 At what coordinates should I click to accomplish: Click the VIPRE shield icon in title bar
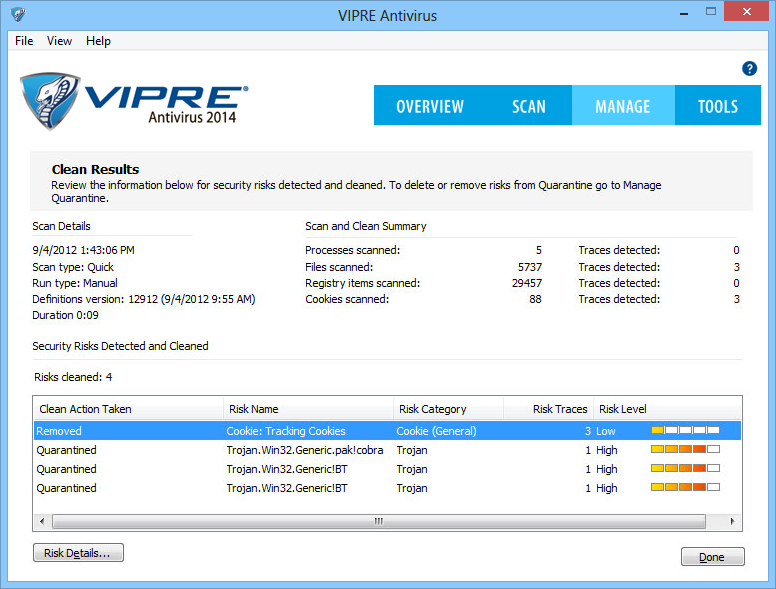tap(18, 14)
